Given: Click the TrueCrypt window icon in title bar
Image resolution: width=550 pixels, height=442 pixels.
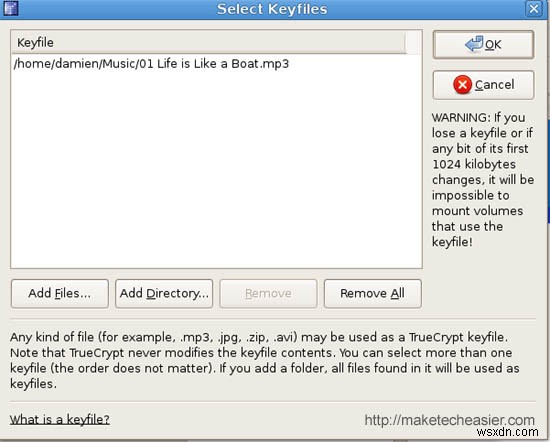Looking at the screenshot, I should tap(11, 8).
